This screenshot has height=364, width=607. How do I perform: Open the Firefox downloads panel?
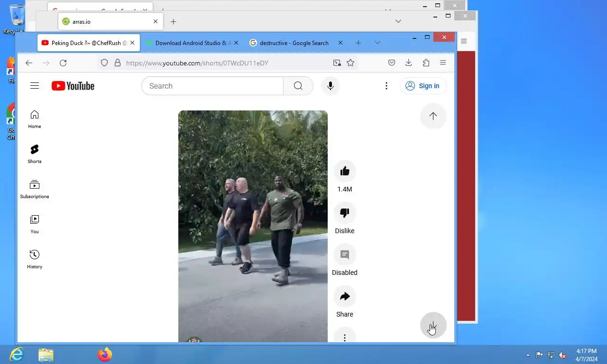[x=409, y=63]
